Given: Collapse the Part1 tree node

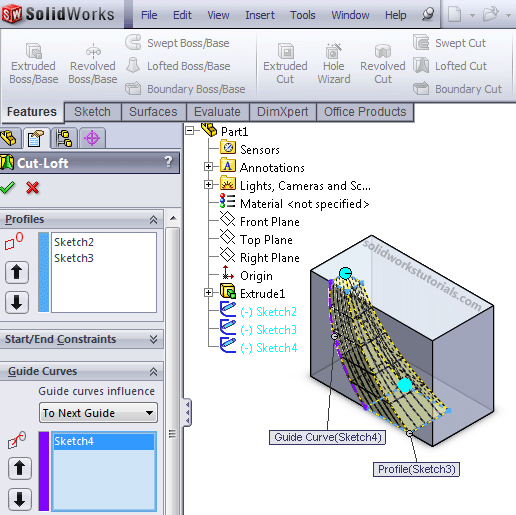Looking at the screenshot, I should tap(190, 130).
